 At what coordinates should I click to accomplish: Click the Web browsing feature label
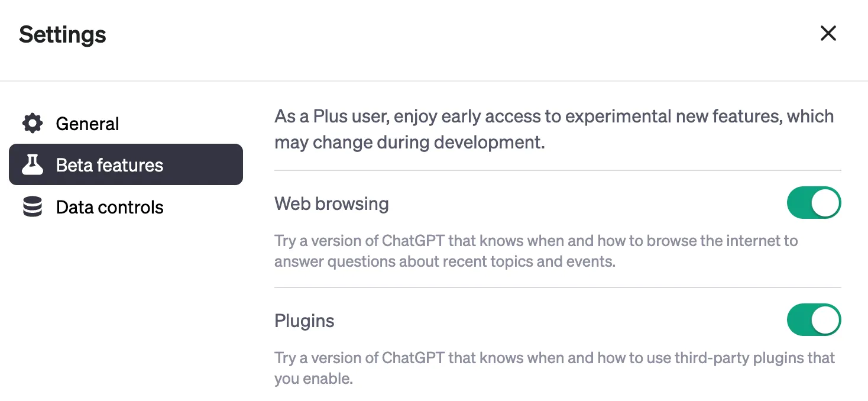tap(331, 203)
